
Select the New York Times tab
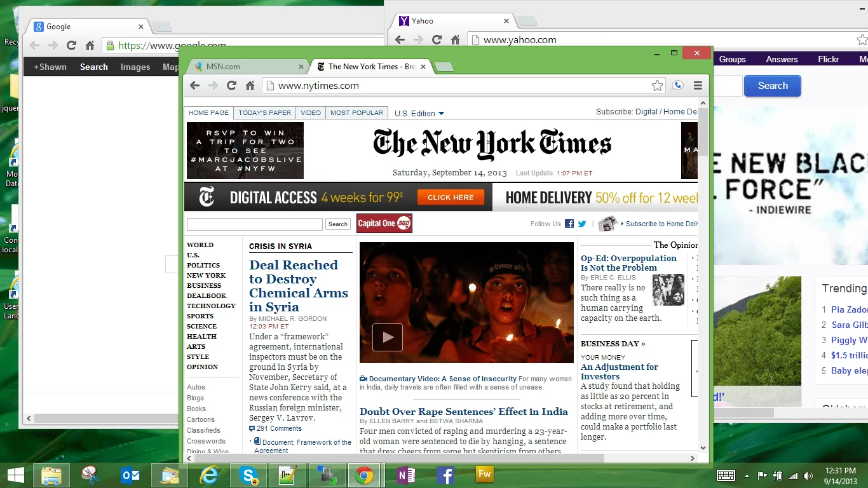click(x=372, y=66)
